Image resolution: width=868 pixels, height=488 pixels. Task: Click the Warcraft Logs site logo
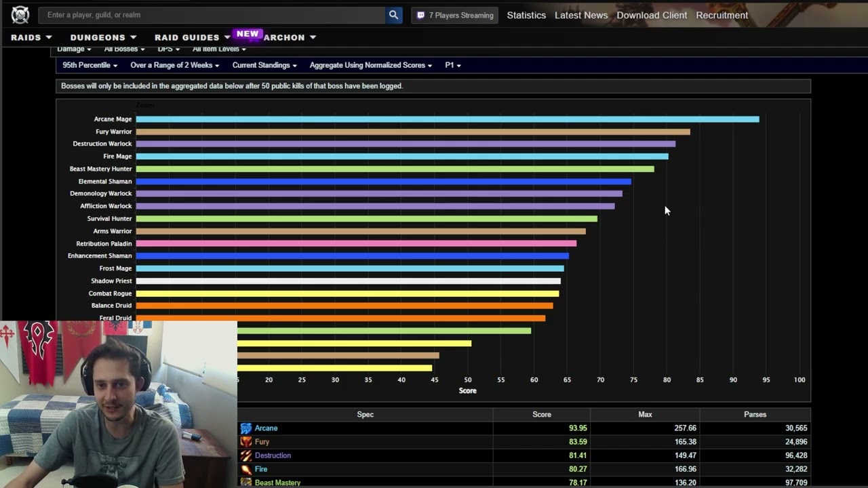20,14
